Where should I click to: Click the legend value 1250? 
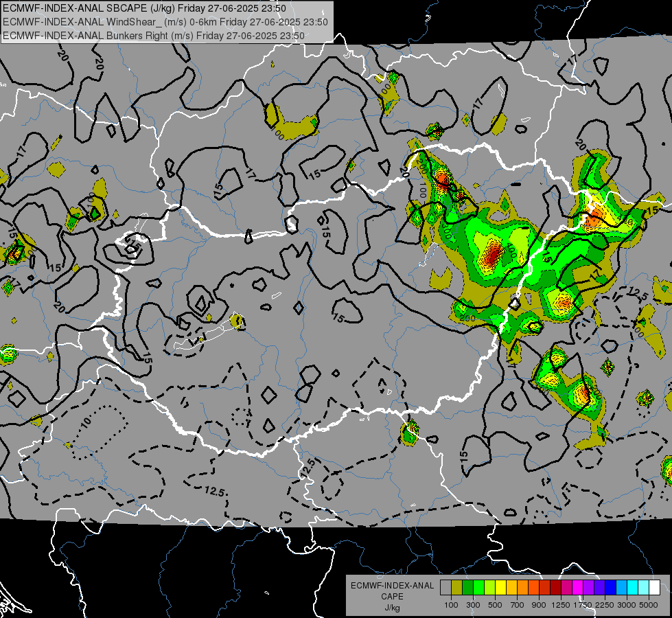point(561,605)
